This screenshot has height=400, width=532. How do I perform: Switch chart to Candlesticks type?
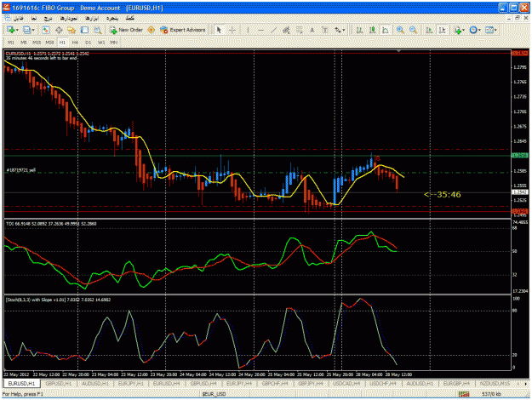[x=372, y=30]
